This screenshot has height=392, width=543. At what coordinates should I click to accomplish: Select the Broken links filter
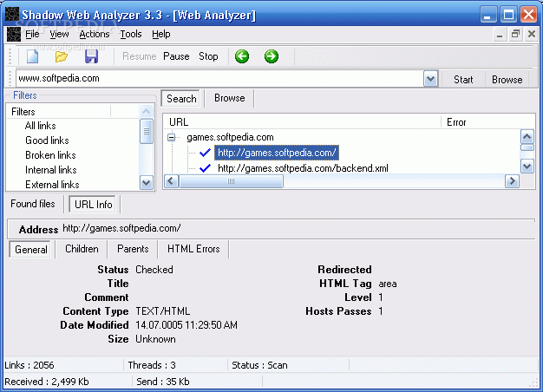point(50,155)
